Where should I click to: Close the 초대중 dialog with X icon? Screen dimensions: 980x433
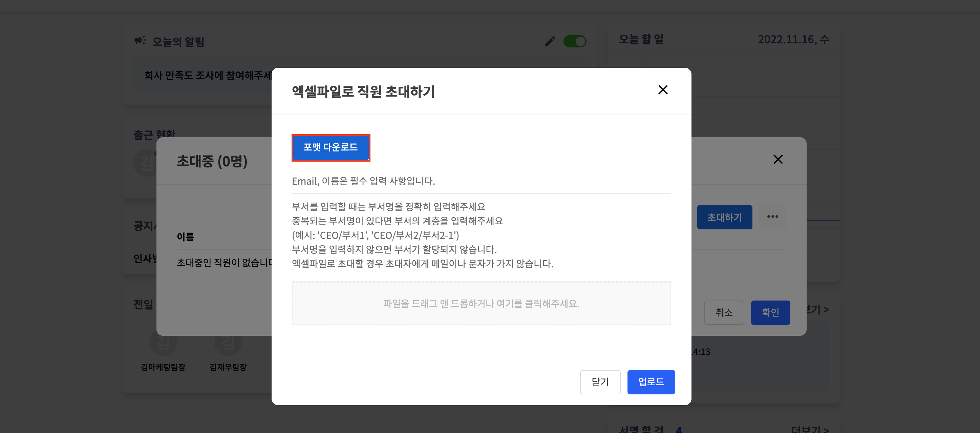tap(778, 159)
